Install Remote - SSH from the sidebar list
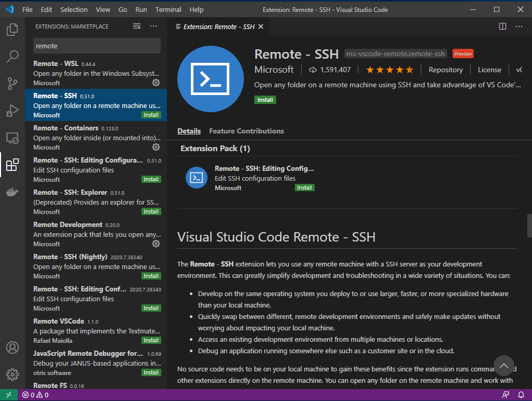The width and height of the screenshot is (532, 401). 151,115
